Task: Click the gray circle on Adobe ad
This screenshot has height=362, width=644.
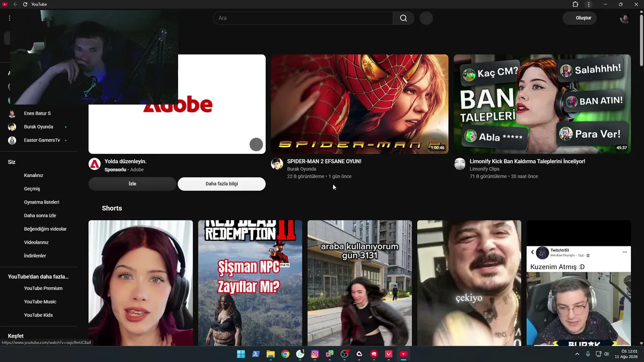Action: pyautogui.click(x=256, y=145)
